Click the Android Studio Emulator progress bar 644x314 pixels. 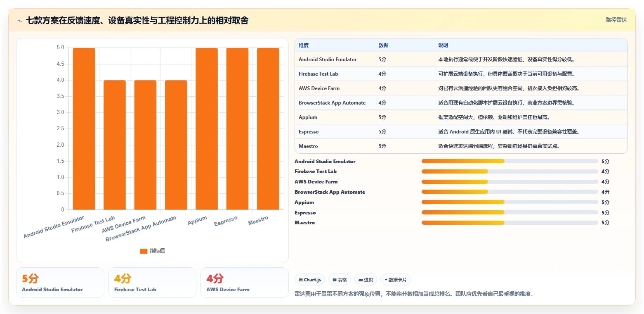510,162
